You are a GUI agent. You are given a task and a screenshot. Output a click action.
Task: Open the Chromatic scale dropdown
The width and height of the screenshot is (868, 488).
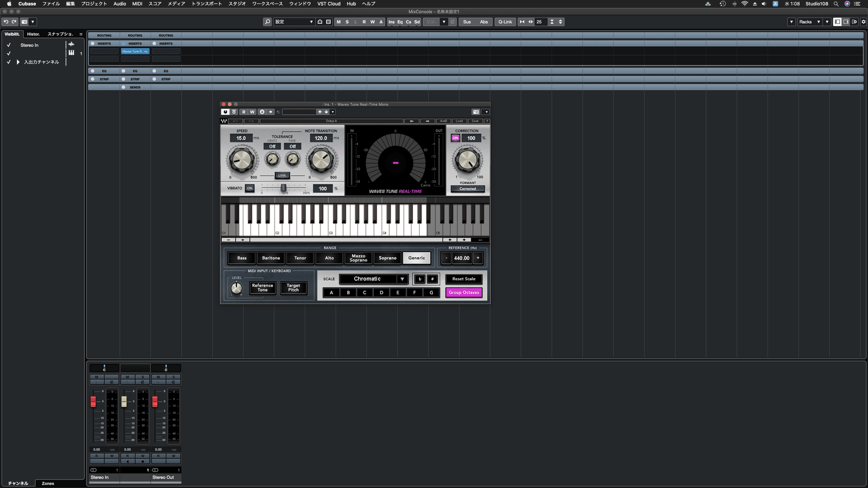pos(373,279)
